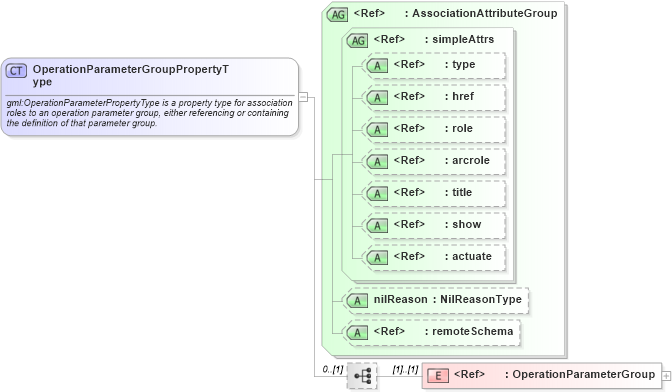Click the 0..[1] cardinality label
672x392 pixels.
click(x=333, y=369)
